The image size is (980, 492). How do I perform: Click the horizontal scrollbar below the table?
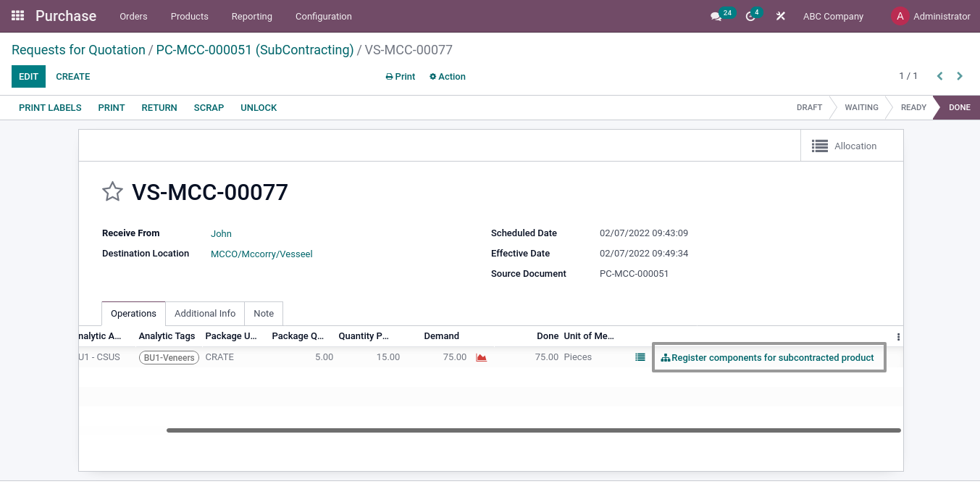click(x=534, y=430)
